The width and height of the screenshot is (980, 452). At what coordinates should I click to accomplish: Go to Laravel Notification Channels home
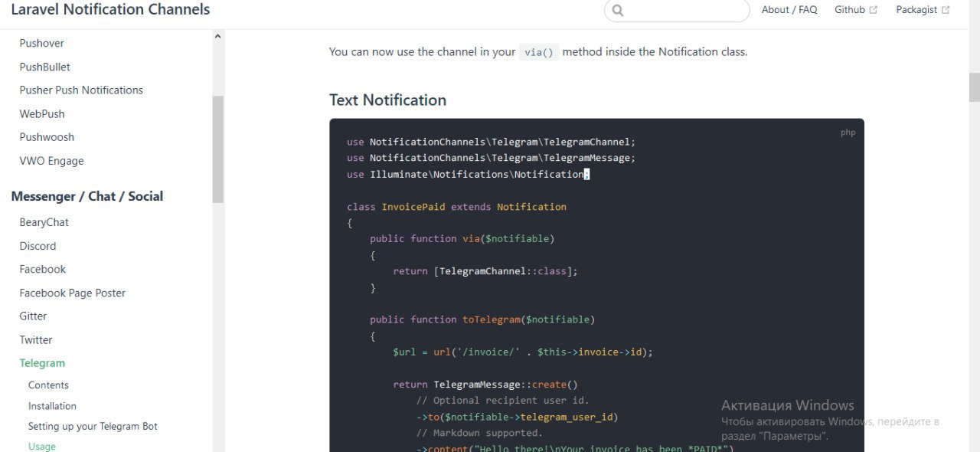[110, 10]
